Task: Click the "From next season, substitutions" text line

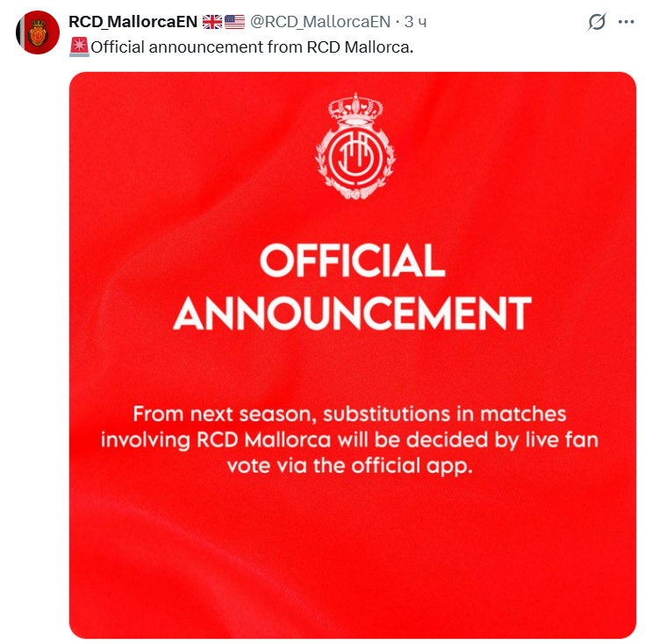Action: pos(349,413)
